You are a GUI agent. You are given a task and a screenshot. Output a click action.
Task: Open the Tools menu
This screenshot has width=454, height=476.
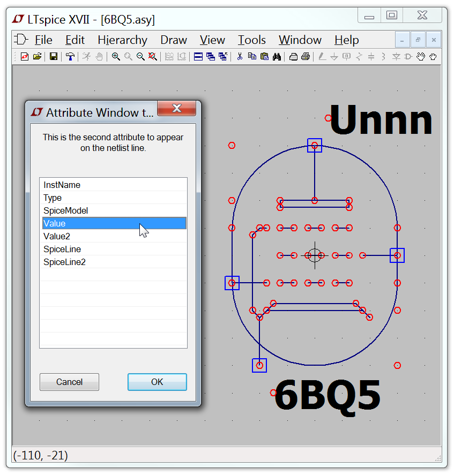coord(251,40)
